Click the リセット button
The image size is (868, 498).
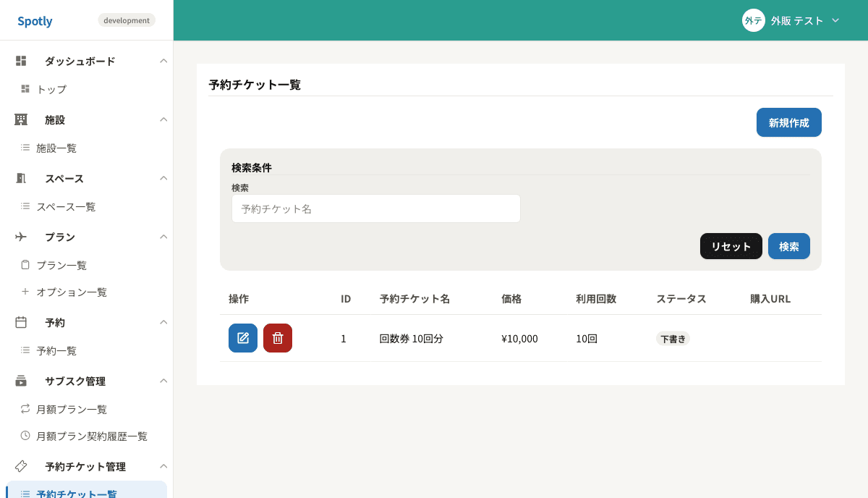(x=731, y=246)
